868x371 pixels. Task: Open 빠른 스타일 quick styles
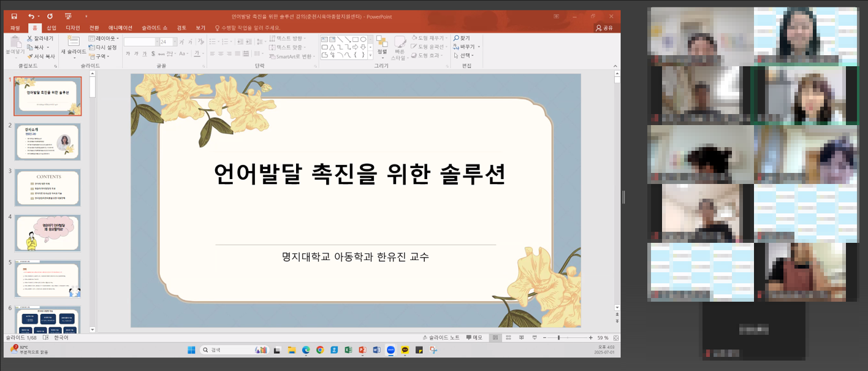[x=400, y=47]
